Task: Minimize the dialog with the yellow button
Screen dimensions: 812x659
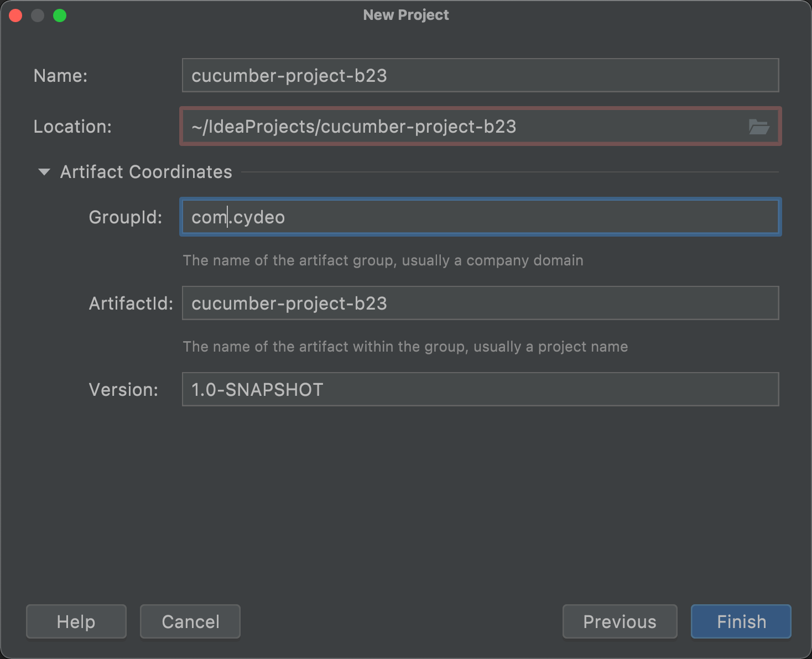Action: click(x=38, y=15)
